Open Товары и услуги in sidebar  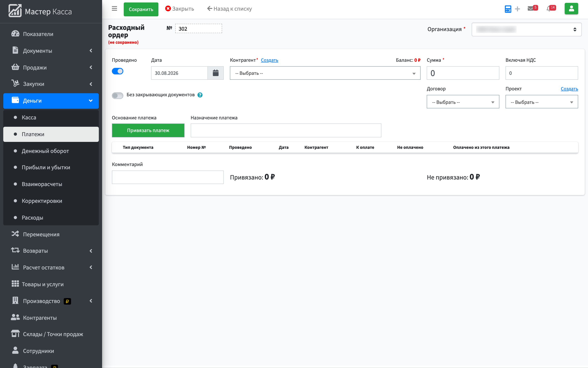(x=51, y=284)
